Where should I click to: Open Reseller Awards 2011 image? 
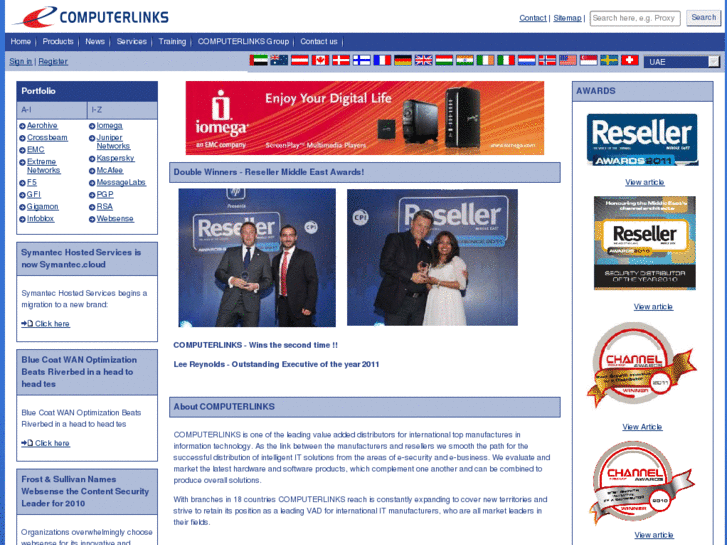click(x=642, y=140)
